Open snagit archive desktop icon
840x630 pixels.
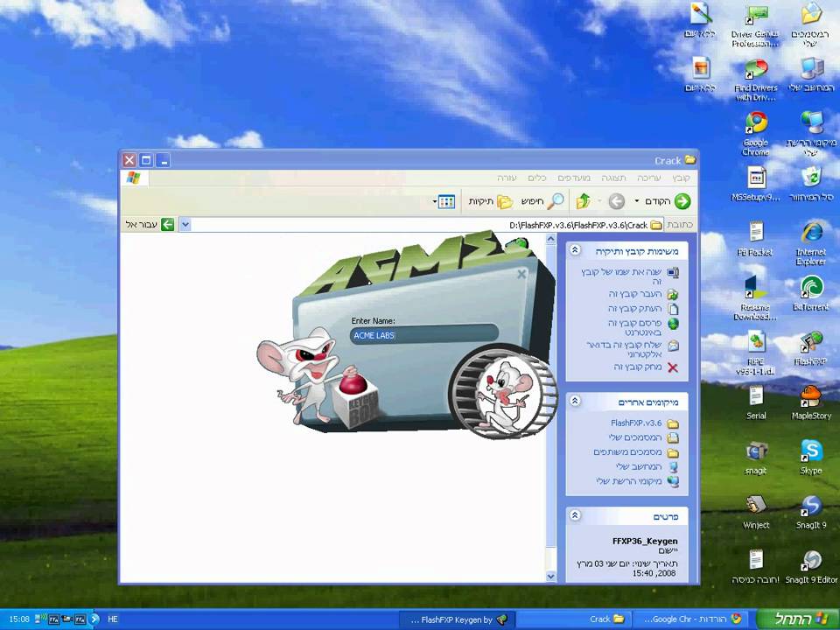tap(756, 457)
